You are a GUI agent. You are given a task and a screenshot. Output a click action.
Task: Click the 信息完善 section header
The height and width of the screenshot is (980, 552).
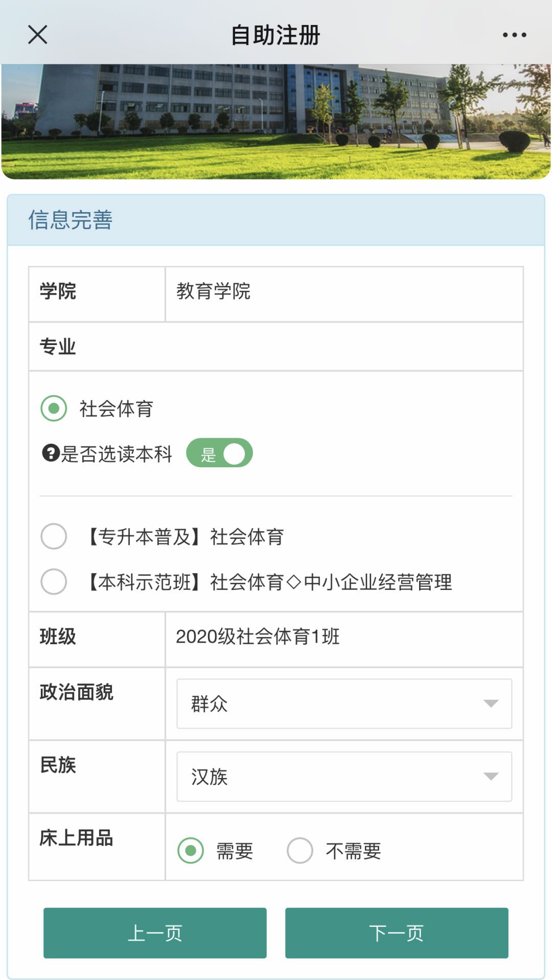click(71, 220)
